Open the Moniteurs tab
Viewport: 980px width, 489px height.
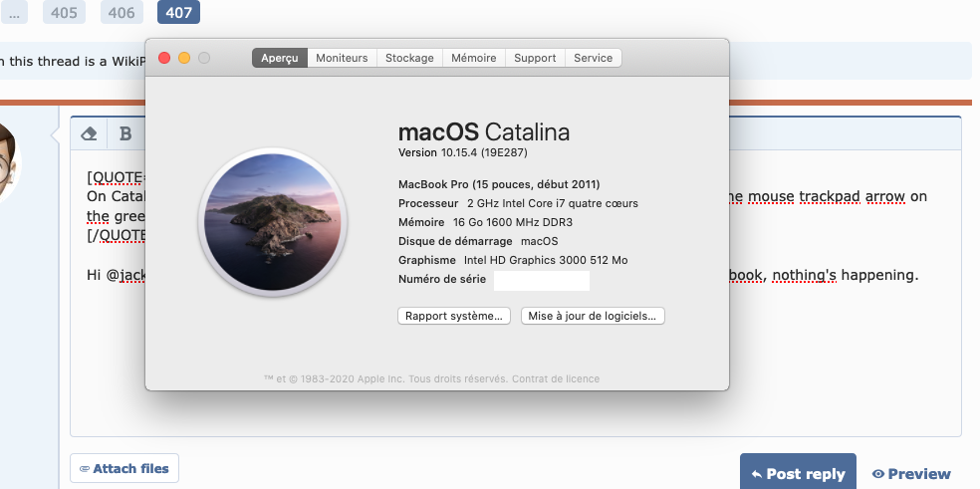342,58
